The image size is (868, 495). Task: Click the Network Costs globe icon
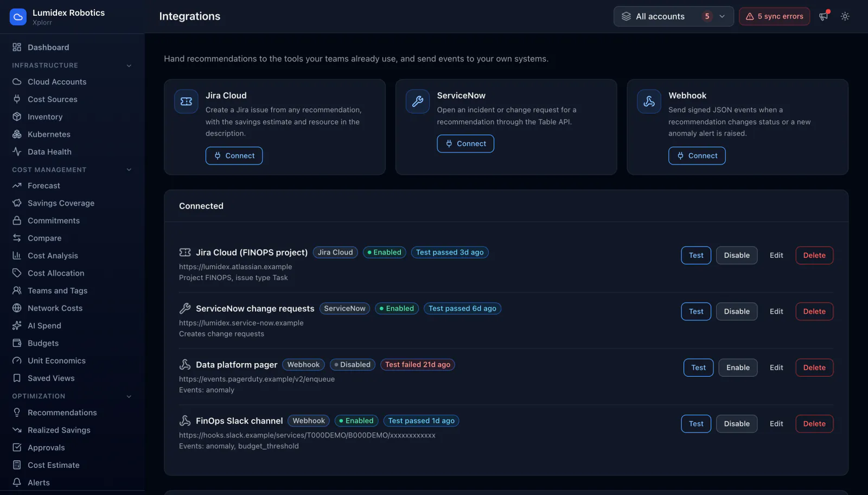click(x=17, y=308)
